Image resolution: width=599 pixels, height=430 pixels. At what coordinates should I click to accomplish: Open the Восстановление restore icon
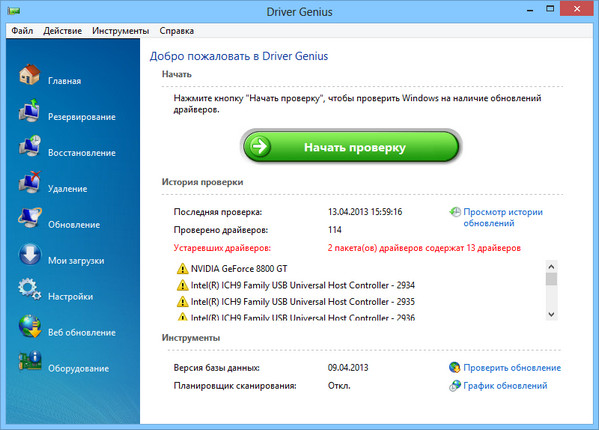click(29, 146)
